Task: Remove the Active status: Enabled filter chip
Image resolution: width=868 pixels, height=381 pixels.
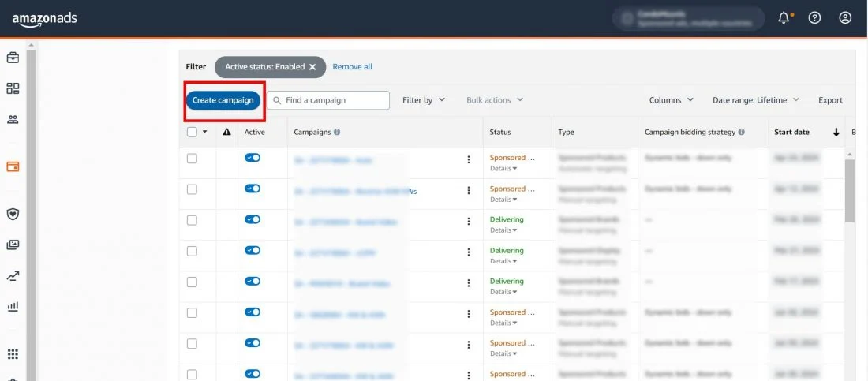Action: coord(312,67)
